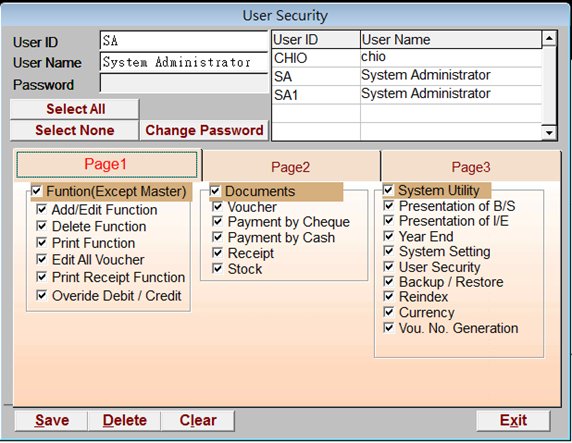This screenshot has width=572, height=443.
Task: Toggle Backup / Restore checkbox
Action: pyautogui.click(x=389, y=282)
